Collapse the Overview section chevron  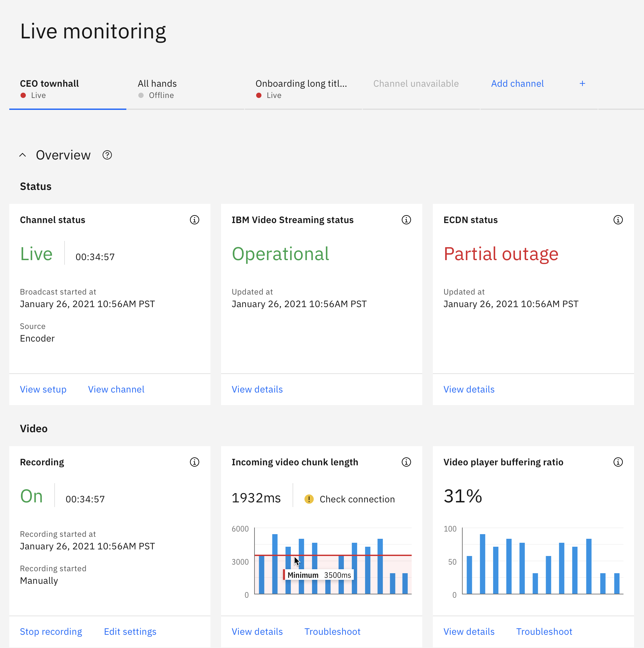tap(23, 155)
